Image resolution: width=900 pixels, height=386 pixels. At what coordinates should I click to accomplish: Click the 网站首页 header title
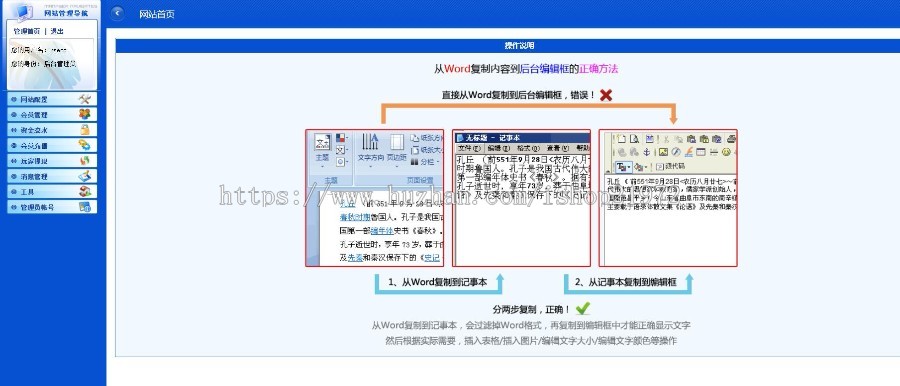coord(157,14)
